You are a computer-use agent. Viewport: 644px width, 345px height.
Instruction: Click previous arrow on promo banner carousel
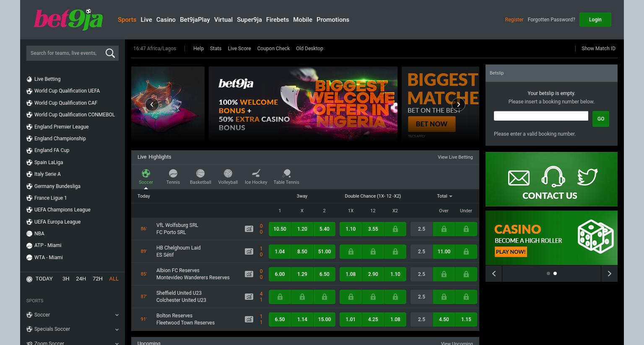click(x=152, y=105)
